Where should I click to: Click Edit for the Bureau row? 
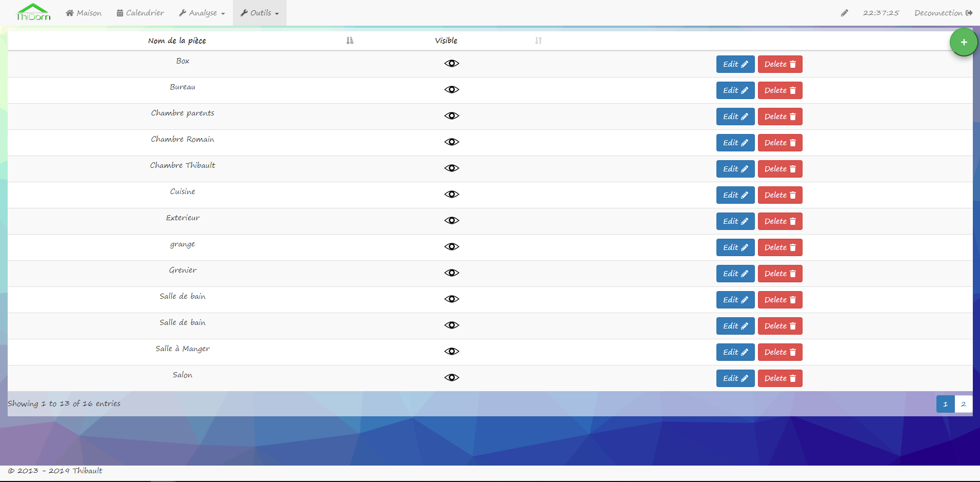coord(735,90)
